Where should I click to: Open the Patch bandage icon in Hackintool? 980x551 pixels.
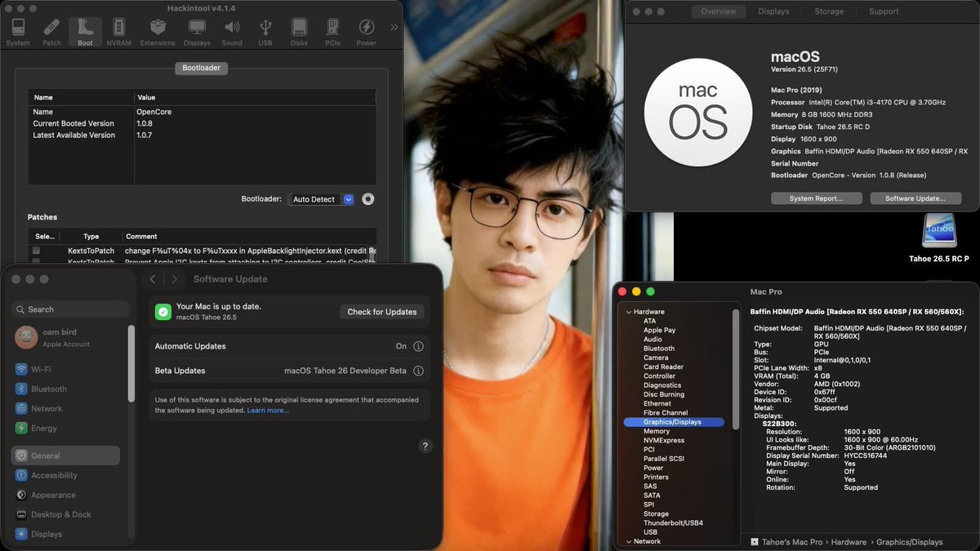pos(51,32)
